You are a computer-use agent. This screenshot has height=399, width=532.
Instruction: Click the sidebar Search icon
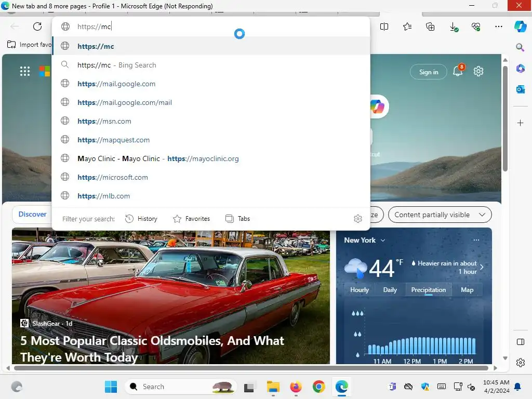tap(520, 47)
